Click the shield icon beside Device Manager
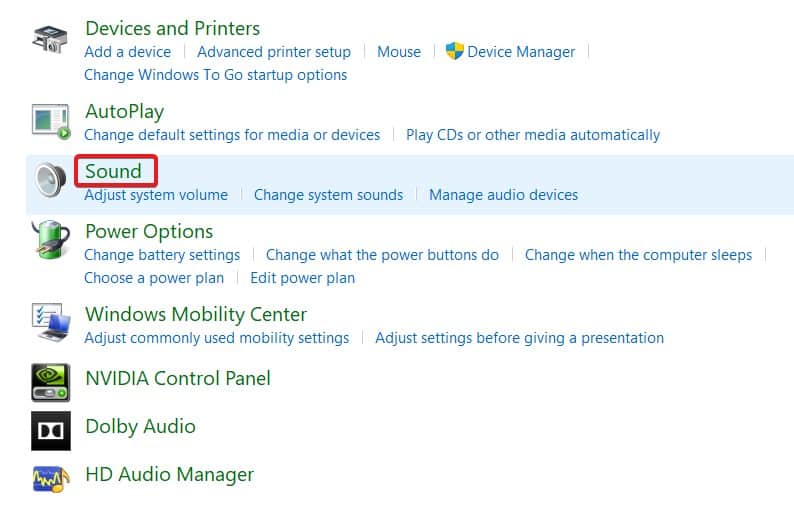Image resolution: width=794 pixels, height=530 pixels. click(x=454, y=51)
